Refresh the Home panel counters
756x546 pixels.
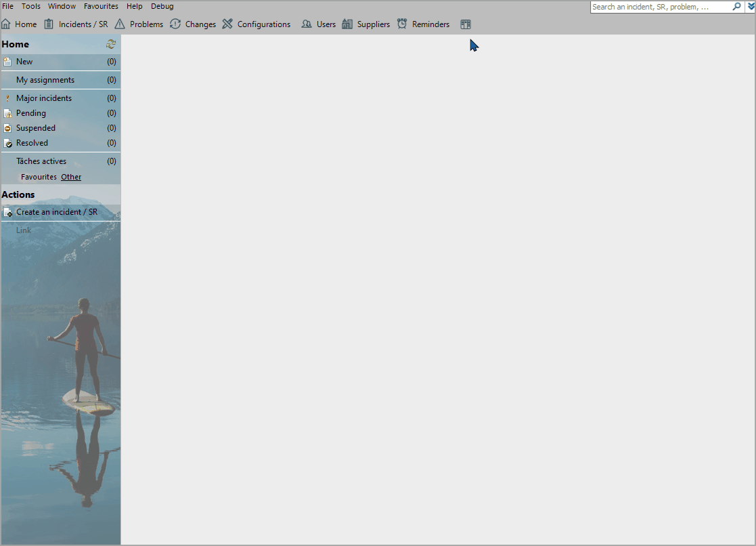(111, 44)
